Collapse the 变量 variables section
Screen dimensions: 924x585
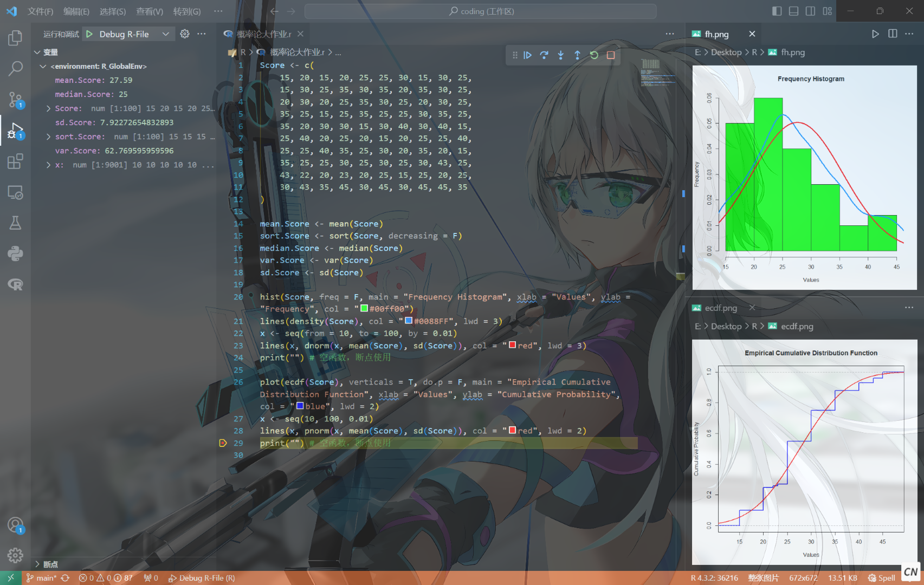pos(37,53)
